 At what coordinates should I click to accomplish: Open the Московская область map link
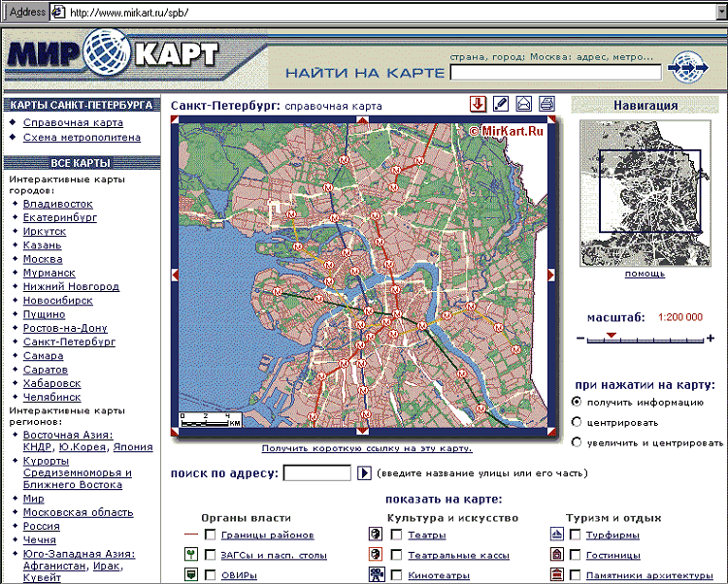tap(78, 512)
